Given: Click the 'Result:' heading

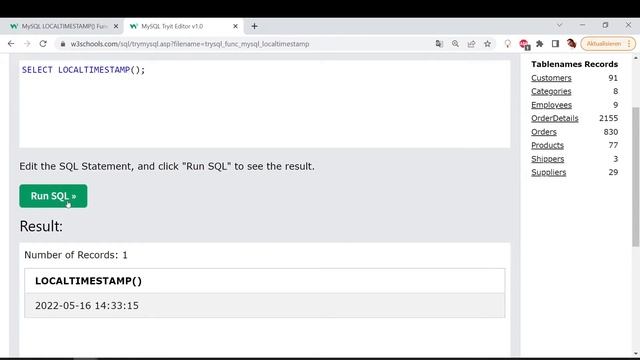Looking at the screenshot, I should [x=41, y=226].
